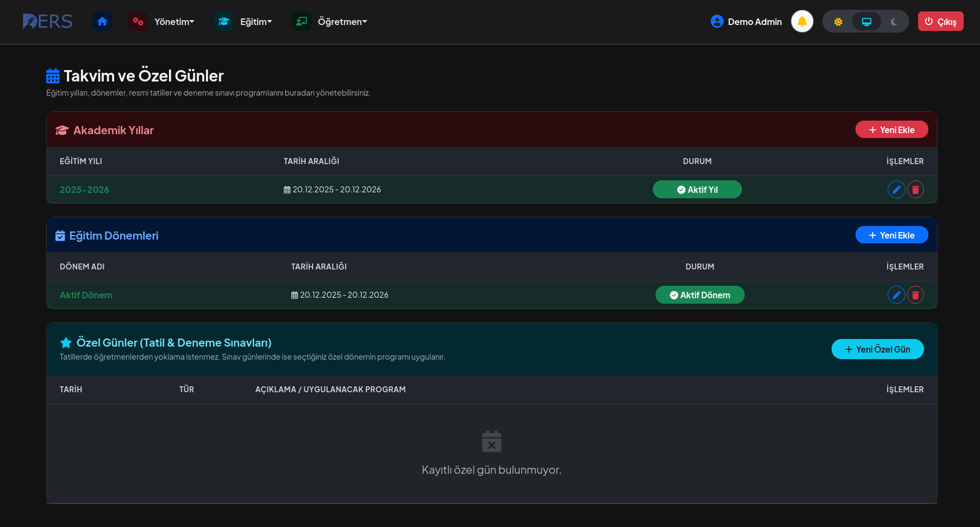Click the TÜR column header
This screenshot has height=527, width=980.
pyautogui.click(x=186, y=390)
